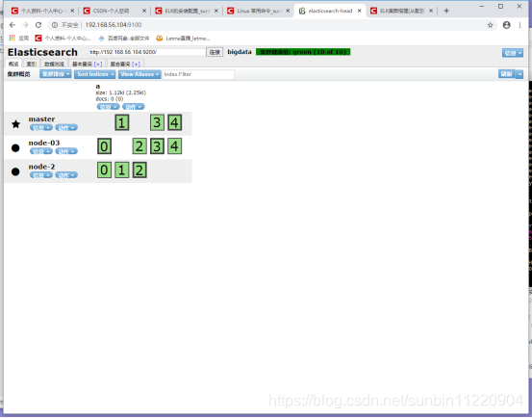
Task: Add new 复合查询 tab via [+]
Action: click(x=136, y=64)
